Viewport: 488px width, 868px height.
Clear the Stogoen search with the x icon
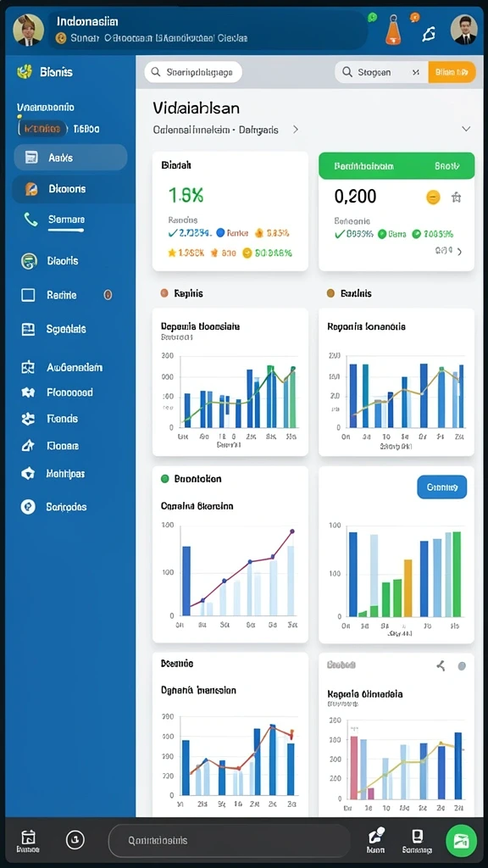pyautogui.click(x=415, y=73)
